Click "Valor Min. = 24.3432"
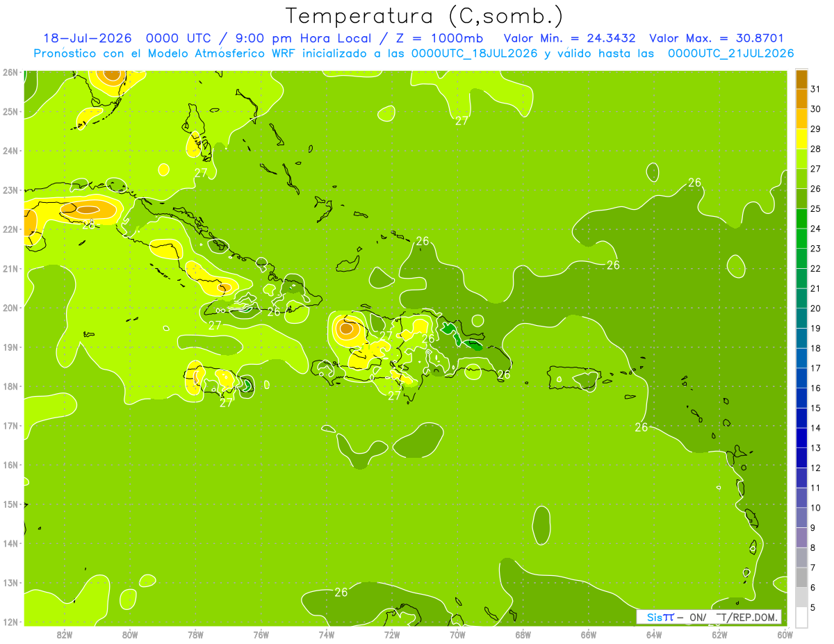This screenshot has width=834, height=644. [569, 38]
